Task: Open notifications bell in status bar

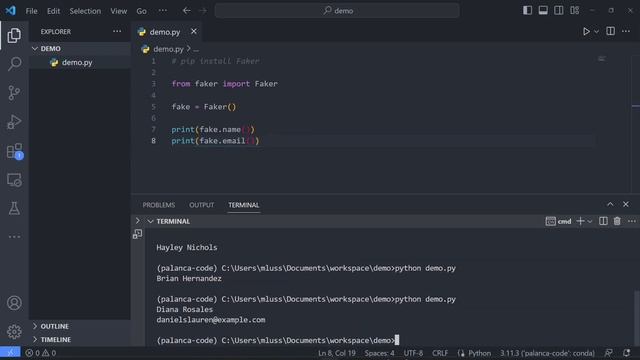Action: (627, 353)
